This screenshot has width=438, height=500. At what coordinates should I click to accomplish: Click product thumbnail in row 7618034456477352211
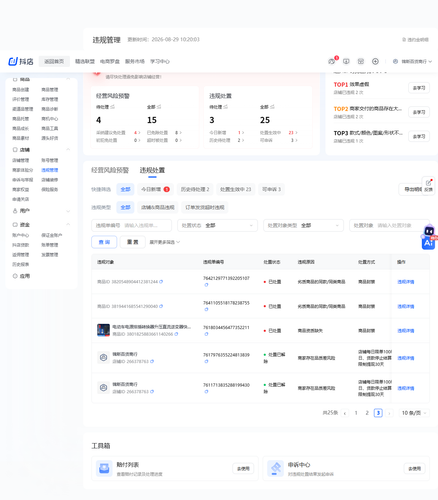click(103, 330)
